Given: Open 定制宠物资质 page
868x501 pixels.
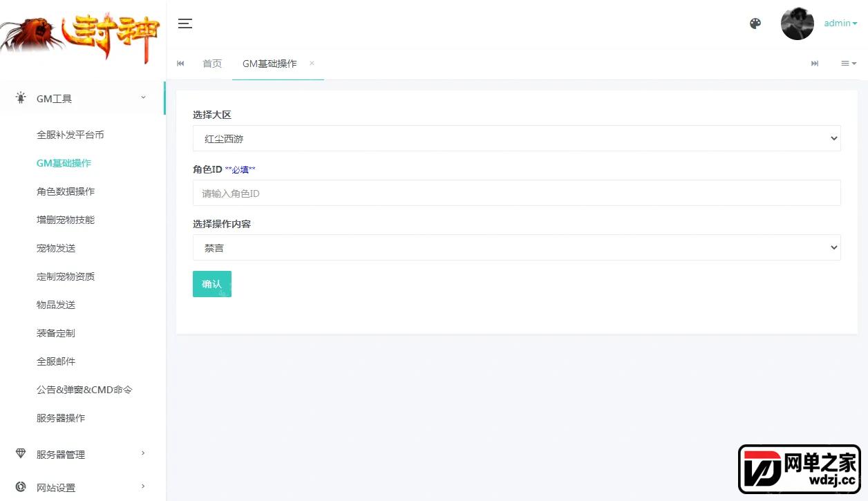Looking at the screenshot, I should [x=66, y=276].
